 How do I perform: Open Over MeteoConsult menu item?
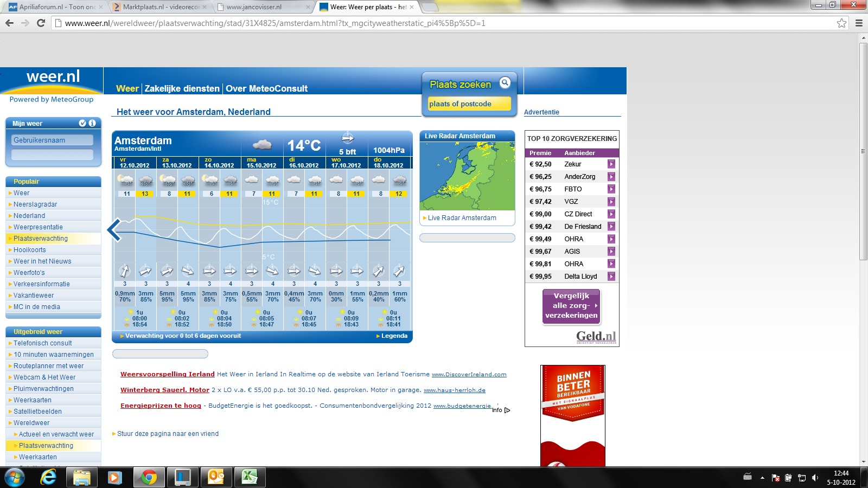click(x=266, y=88)
